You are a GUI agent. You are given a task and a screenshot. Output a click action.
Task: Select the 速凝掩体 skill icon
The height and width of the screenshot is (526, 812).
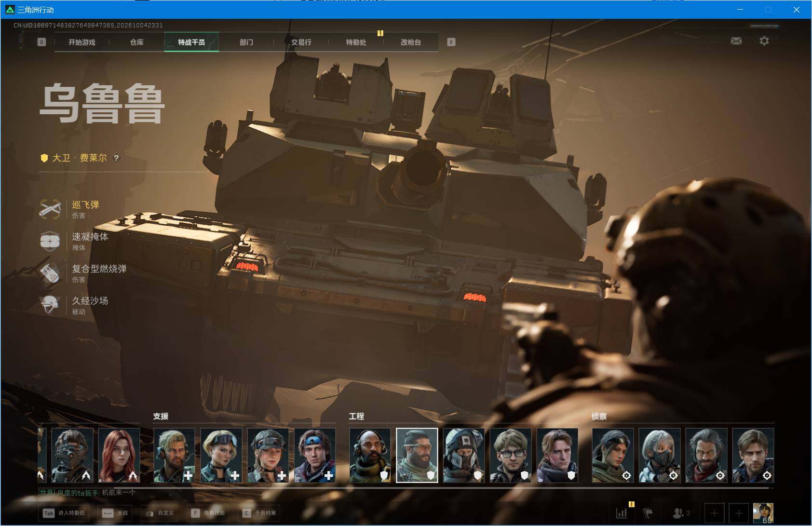50,241
